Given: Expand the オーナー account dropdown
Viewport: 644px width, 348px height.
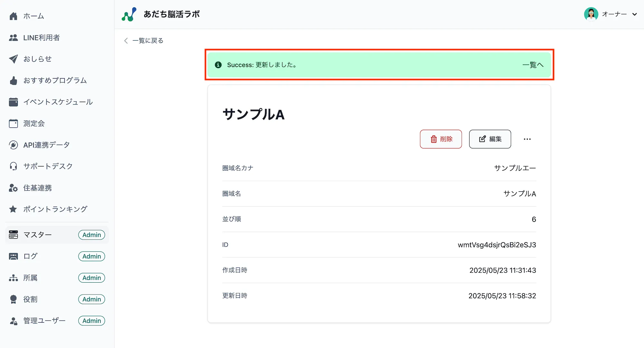Looking at the screenshot, I should click(635, 14).
